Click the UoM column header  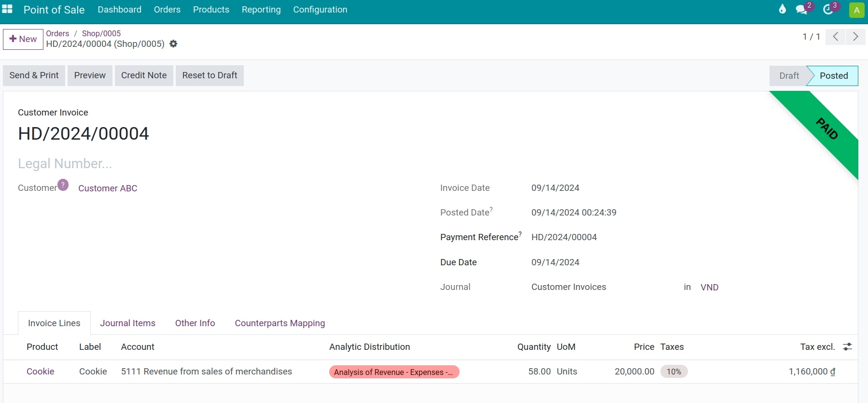click(566, 347)
